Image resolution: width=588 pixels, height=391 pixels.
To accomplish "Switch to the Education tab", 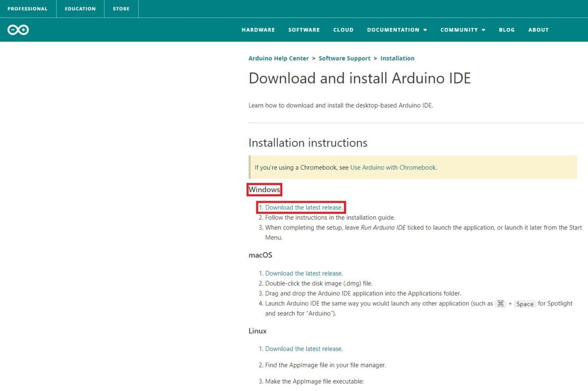I will pyautogui.click(x=80, y=9).
